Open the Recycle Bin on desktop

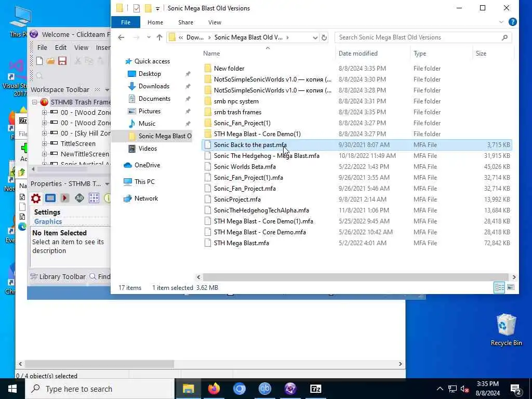tap(506, 330)
